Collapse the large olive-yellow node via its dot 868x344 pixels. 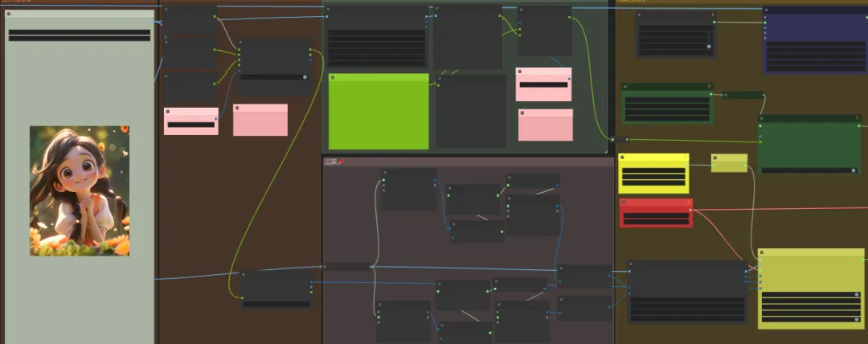762,252
